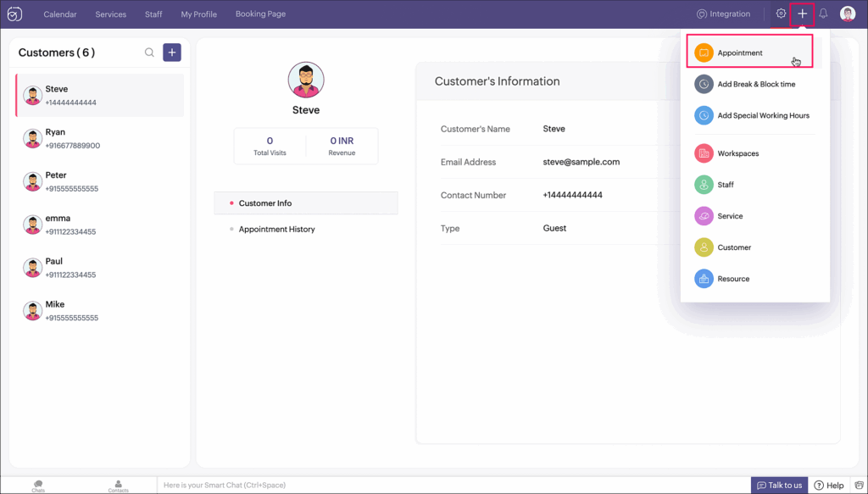Click the plus quick-add icon in header

[802, 14]
